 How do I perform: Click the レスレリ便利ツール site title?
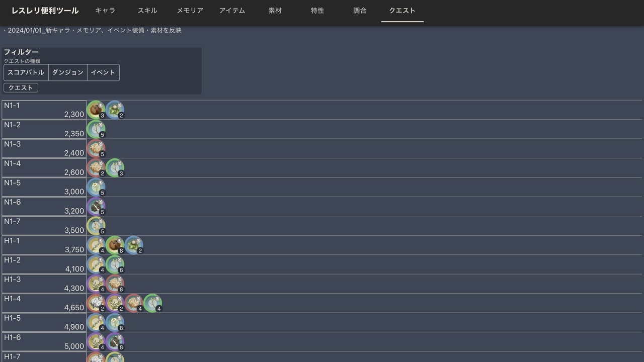[45, 11]
